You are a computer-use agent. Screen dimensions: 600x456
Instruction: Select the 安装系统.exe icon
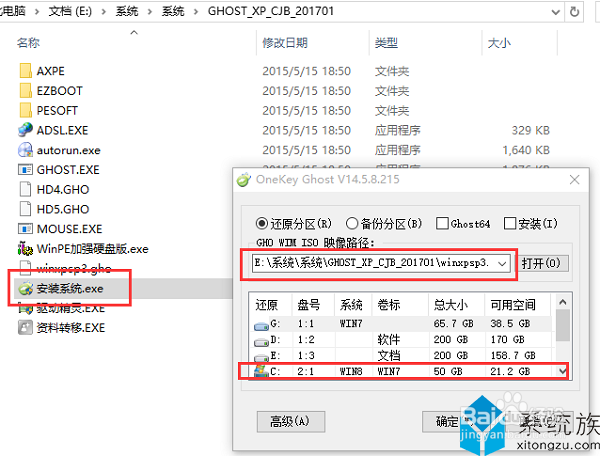point(26,288)
